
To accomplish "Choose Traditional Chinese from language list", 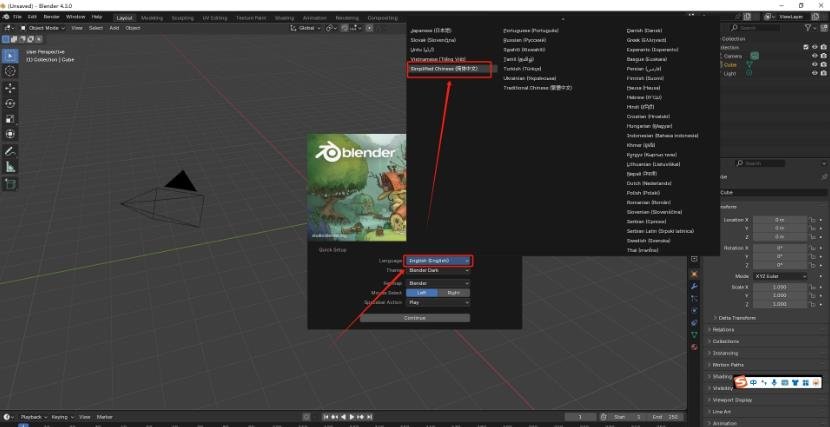I will click(537, 88).
